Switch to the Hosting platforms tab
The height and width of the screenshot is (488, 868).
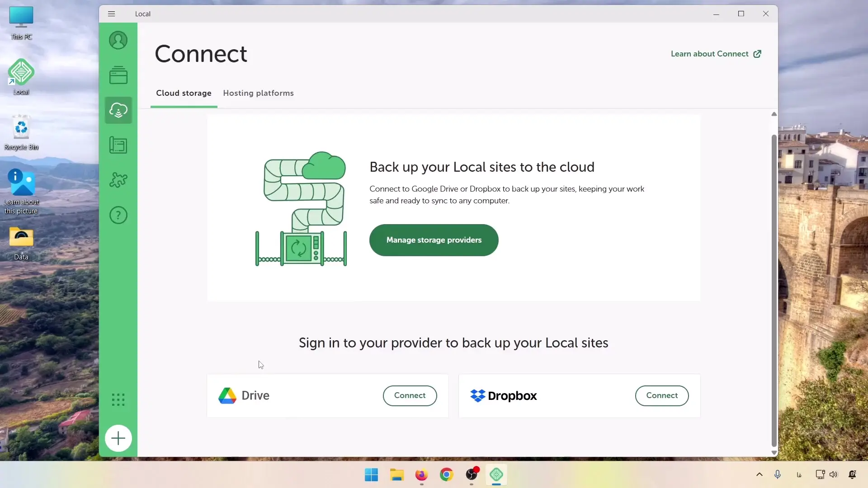point(258,93)
